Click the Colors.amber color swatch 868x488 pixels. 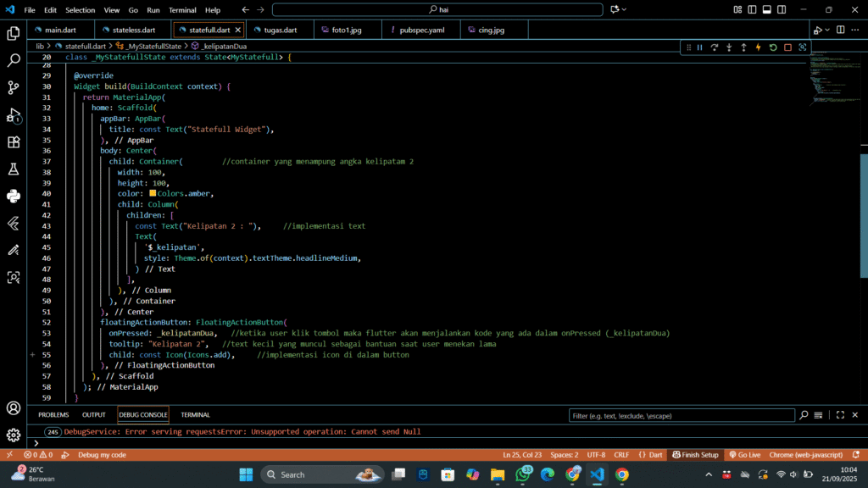[153, 194]
